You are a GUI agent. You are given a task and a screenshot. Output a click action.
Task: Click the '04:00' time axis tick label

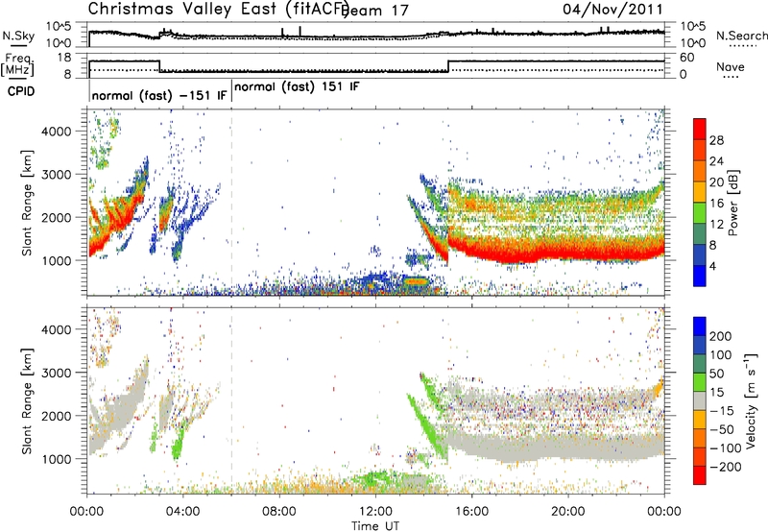(x=183, y=512)
